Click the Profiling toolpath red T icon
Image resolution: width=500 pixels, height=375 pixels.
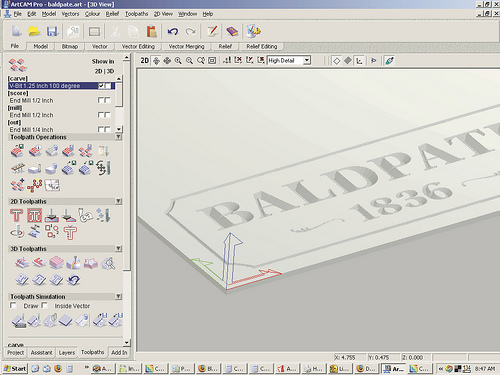click(x=16, y=215)
